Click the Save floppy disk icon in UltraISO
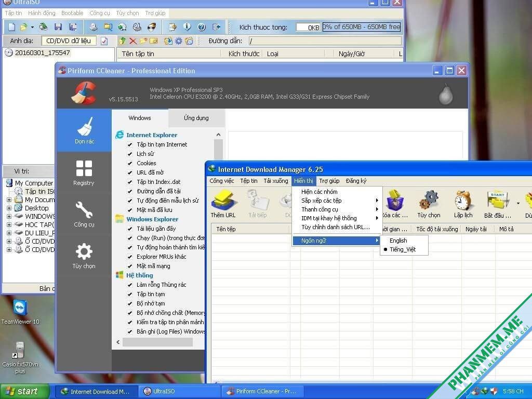Image resolution: width=532 pixels, height=399 pixels. click(58, 27)
